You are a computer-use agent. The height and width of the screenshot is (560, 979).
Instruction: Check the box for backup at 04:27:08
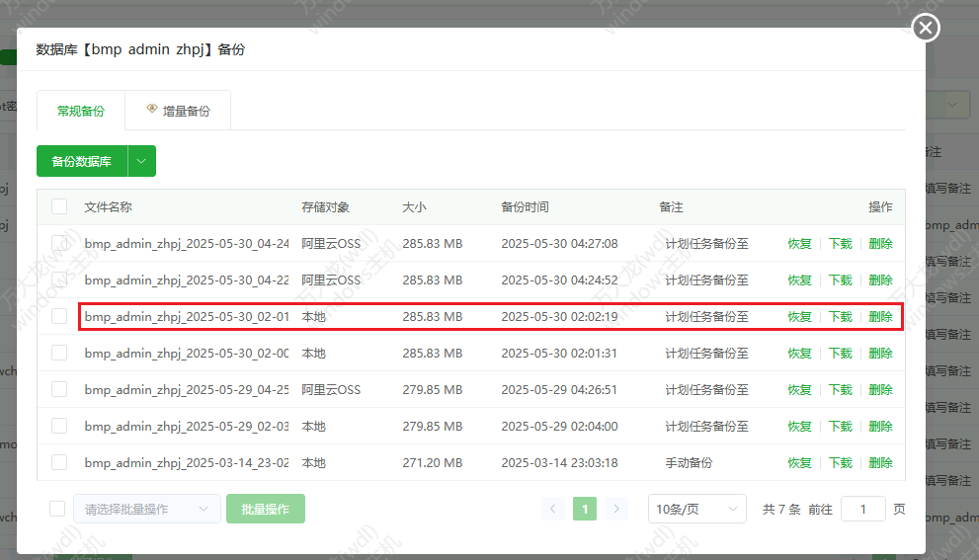tap(59, 244)
